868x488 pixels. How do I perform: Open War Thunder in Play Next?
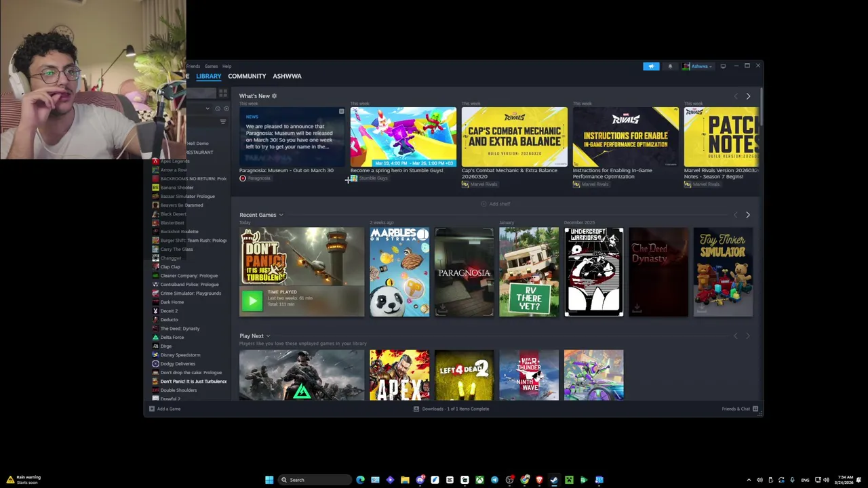[x=529, y=375]
